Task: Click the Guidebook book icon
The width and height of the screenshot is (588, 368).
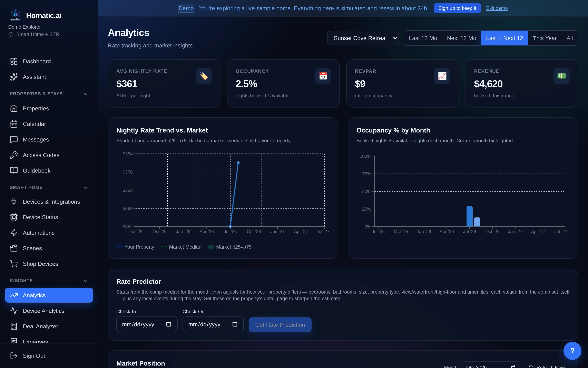Action: [14, 170]
